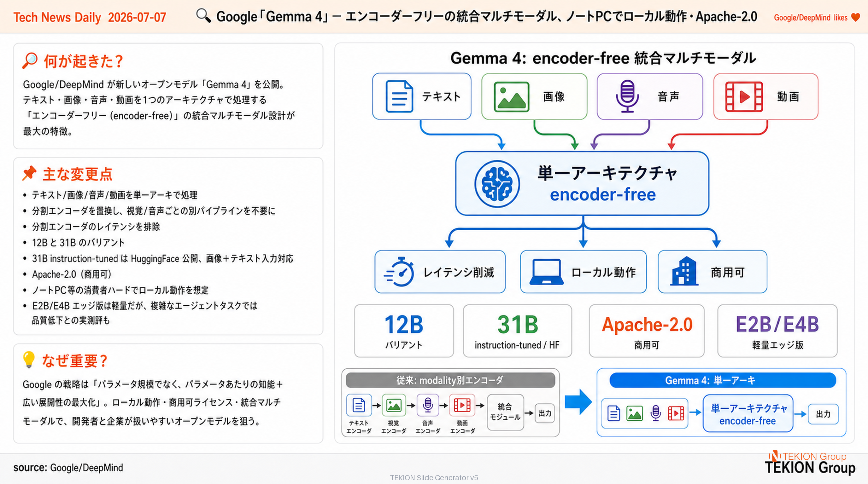Click the building icon next to 商用可
The image size is (868, 484).
(x=684, y=271)
